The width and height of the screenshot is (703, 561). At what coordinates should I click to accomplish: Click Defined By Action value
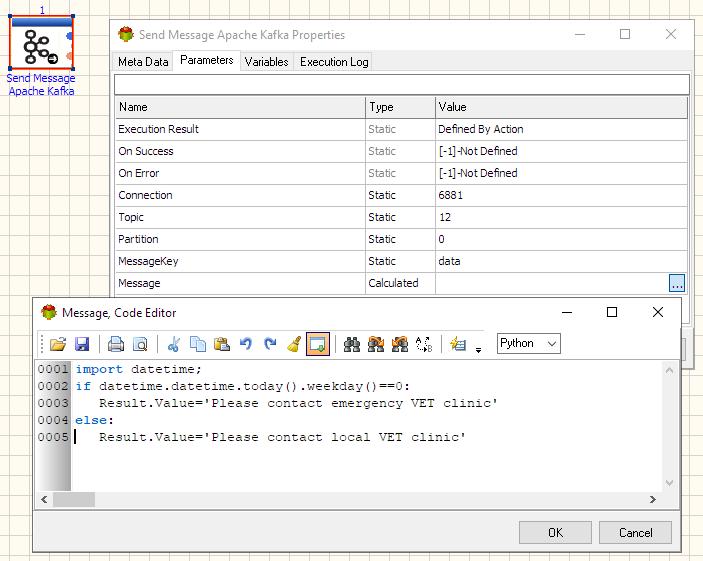[481, 129]
